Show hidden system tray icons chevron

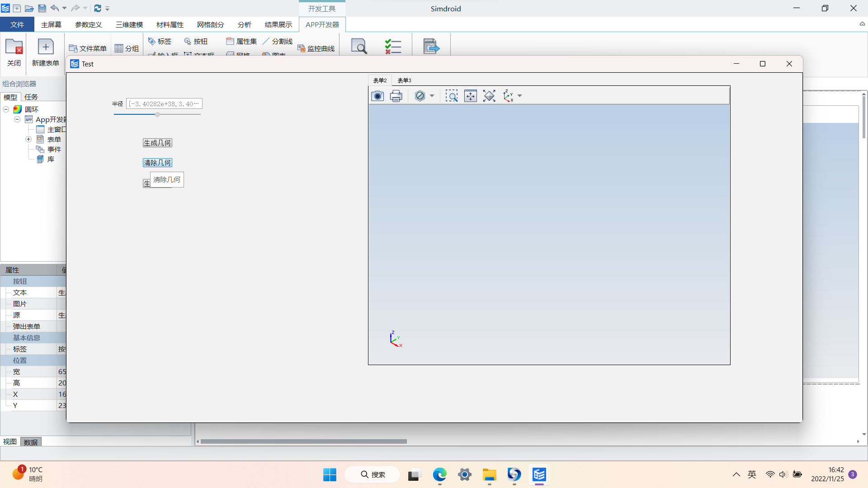tap(736, 474)
